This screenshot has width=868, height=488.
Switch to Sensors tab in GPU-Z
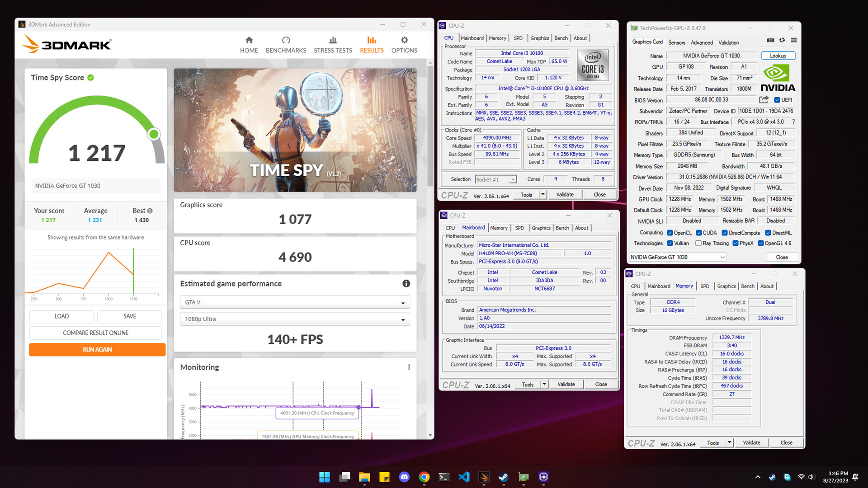pyautogui.click(x=677, y=42)
